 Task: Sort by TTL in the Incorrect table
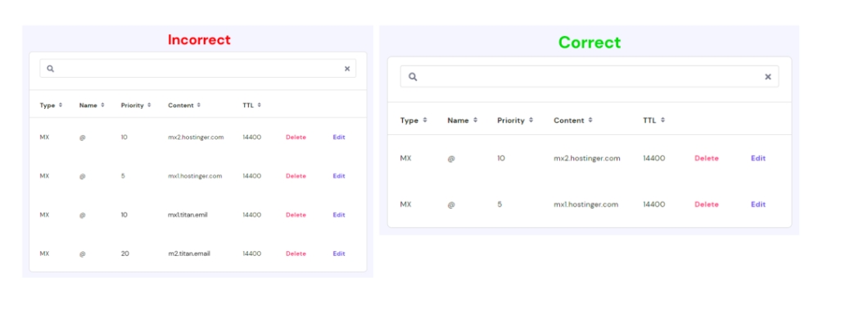[x=251, y=105]
